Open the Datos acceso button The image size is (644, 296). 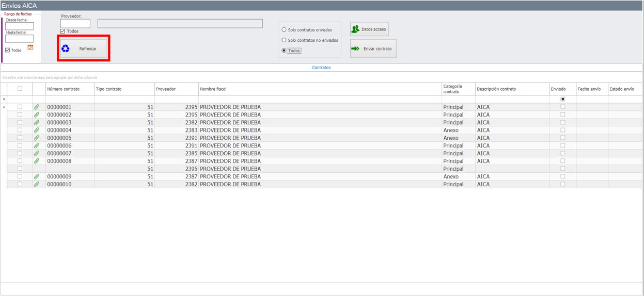(x=369, y=29)
